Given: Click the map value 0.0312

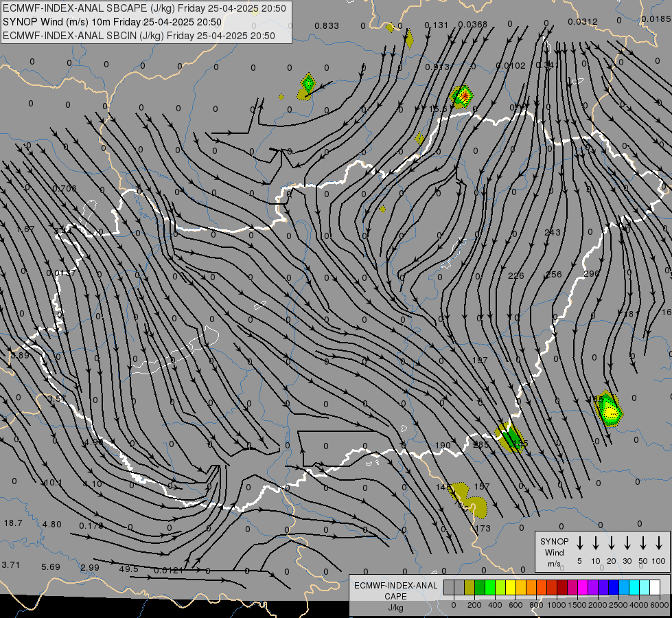Looking at the screenshot, I should click(x=583, y=21).
